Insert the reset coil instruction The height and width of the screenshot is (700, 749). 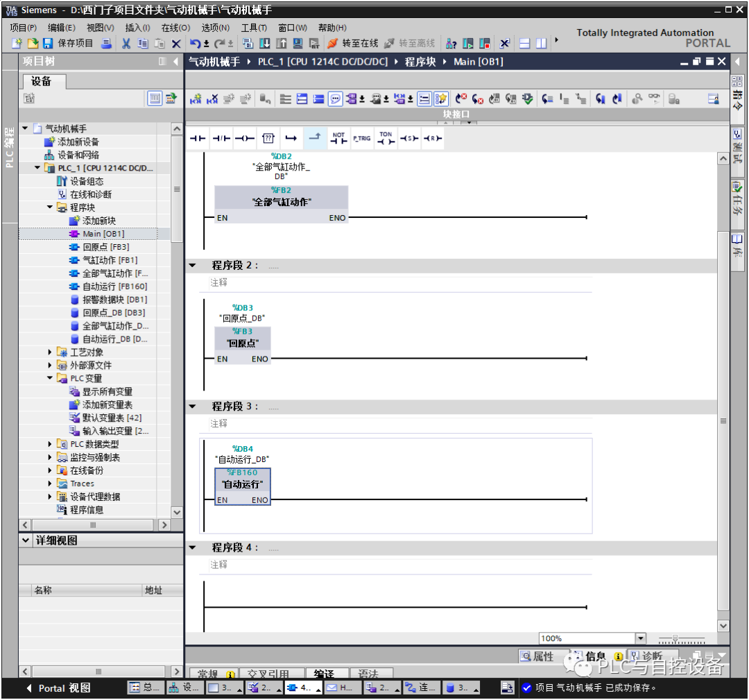coord(432,139)
